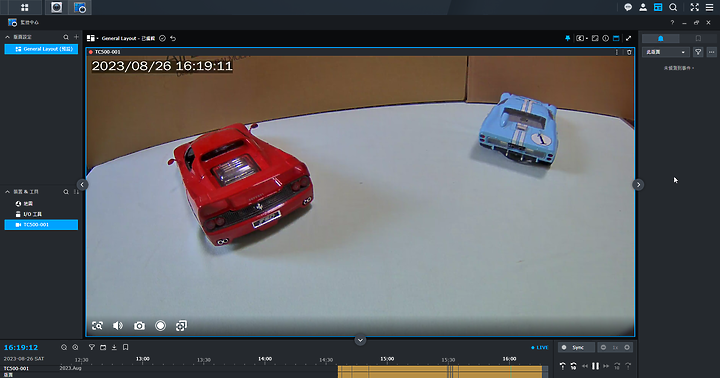
Task: Enter full-screen mode from the top bar
Action: [694, 7]
